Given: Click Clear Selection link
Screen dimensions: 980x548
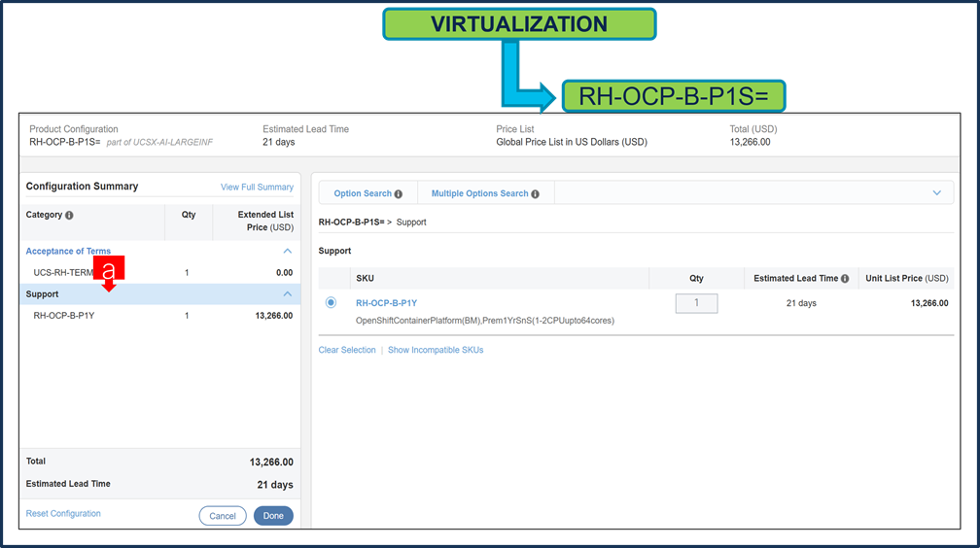Looking at the screenshot, I should click(x=347, y=350).
